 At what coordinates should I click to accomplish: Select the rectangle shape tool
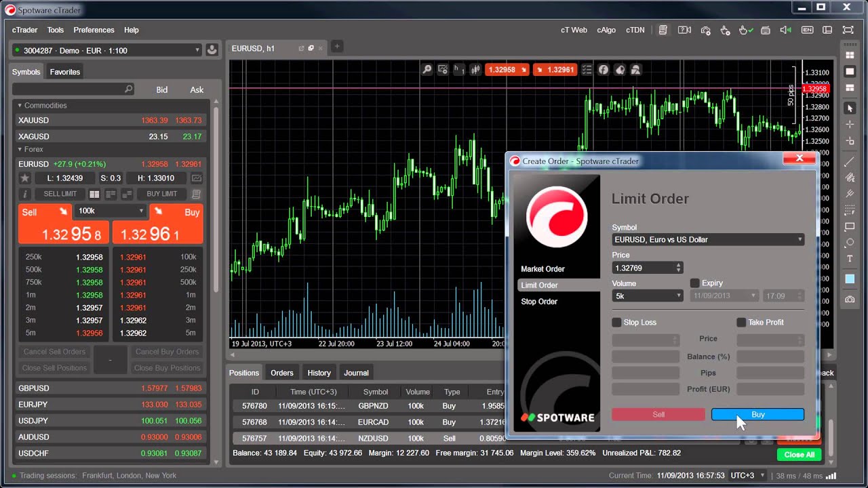[850, 226]
